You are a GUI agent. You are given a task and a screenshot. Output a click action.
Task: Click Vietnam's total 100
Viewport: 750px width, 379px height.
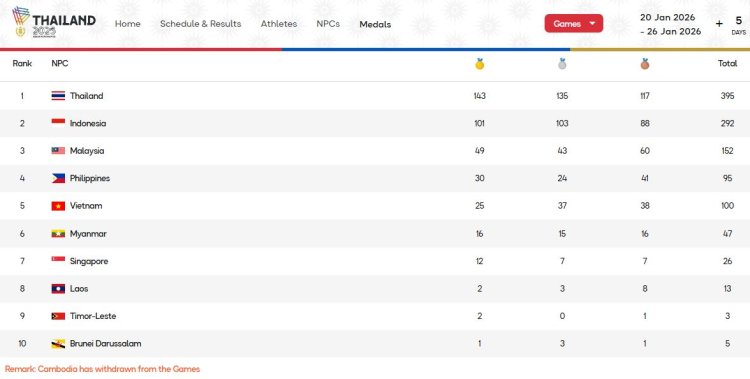[x=728, y=206]
